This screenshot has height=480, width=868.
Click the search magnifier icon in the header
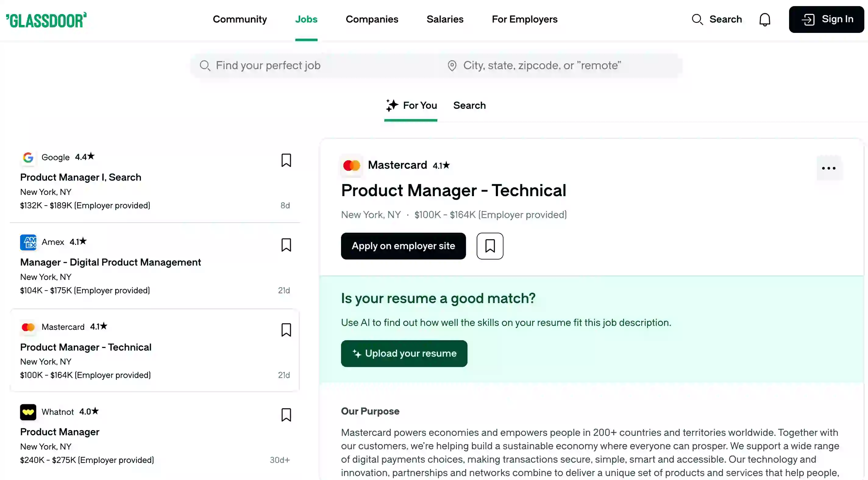pos(698,19)
